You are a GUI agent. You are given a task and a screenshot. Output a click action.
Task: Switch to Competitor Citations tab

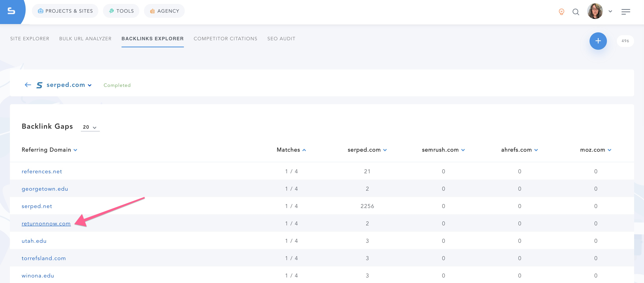pyautogui.click(x=225, y=39)
